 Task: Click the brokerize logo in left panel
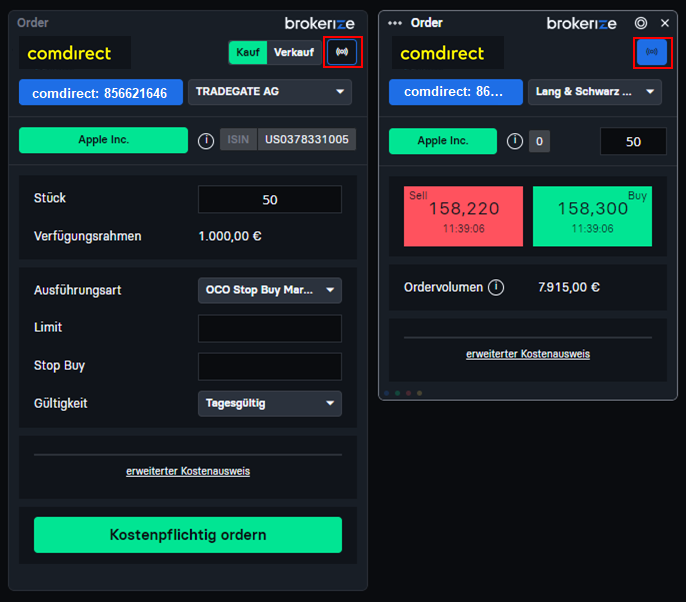coord(319,23)
